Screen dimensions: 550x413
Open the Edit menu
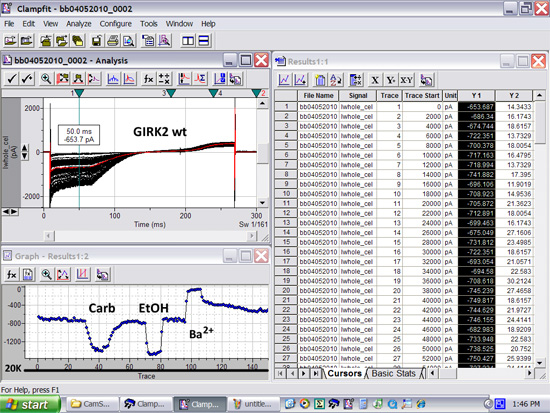click(x=28, y=24)
